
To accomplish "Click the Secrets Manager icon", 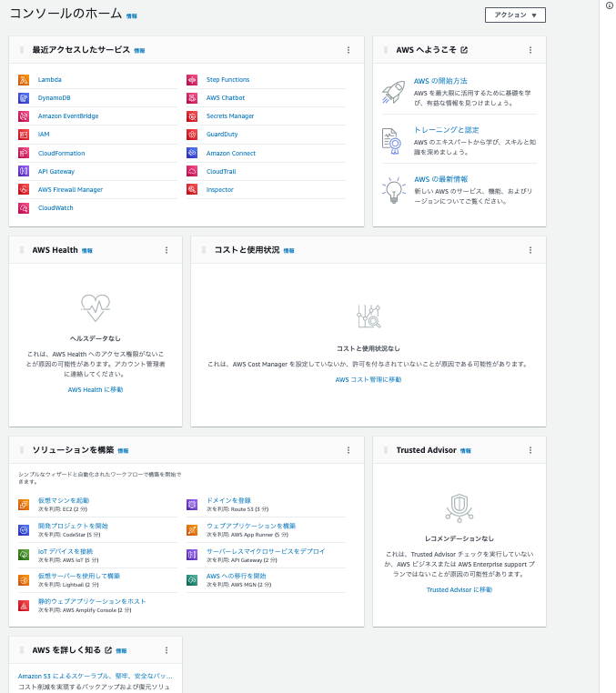I will coord(192,115).
